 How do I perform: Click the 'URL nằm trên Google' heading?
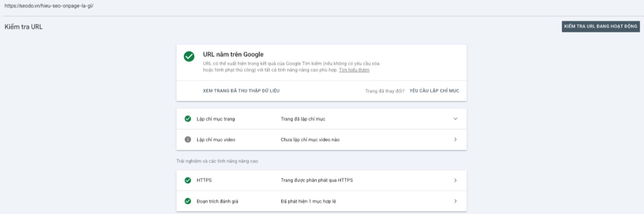[x=233, y=54]
